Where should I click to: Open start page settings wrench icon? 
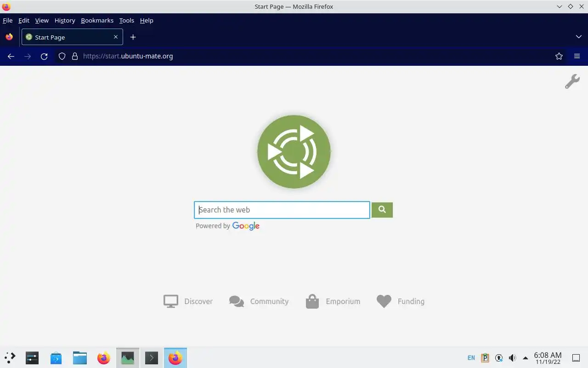click(x=572, y=81)
